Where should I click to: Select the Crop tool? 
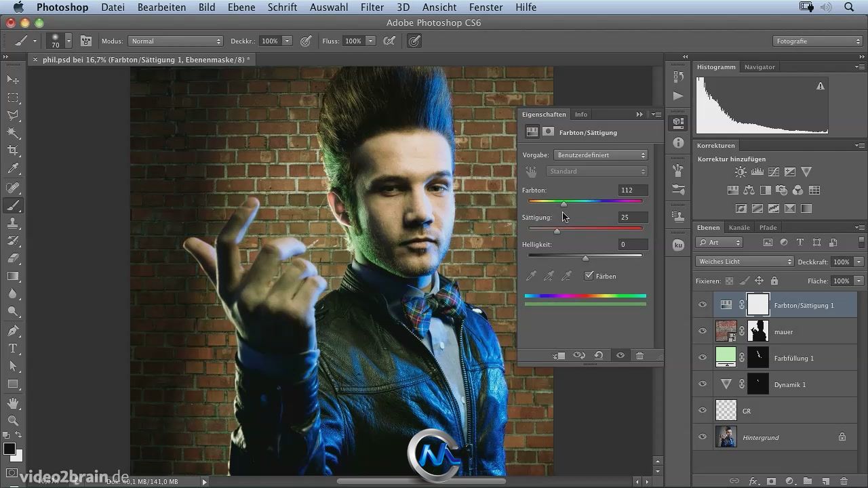click(x=13, y=150)
